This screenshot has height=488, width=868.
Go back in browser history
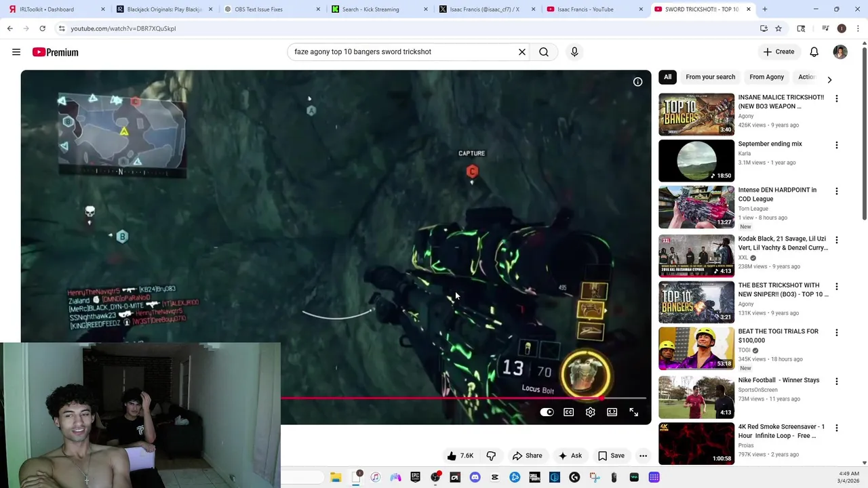(x=9, y=28)
